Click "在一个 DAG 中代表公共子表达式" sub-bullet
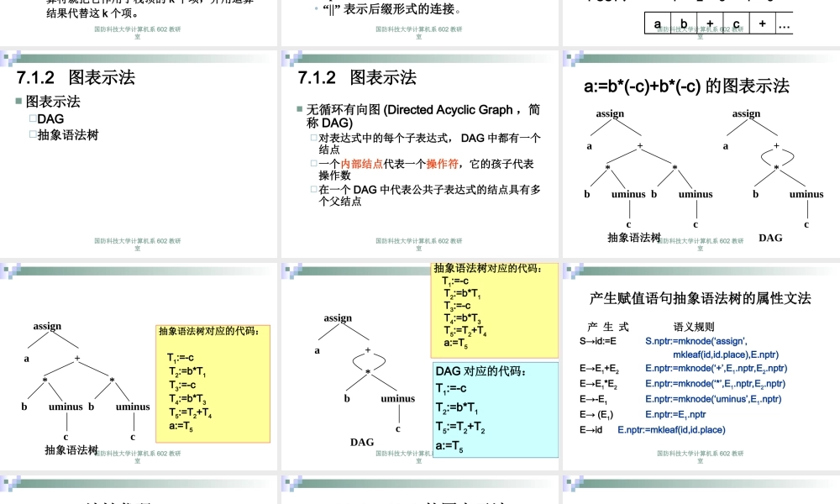The image size is (840, 504). click(x=429, y=190)
